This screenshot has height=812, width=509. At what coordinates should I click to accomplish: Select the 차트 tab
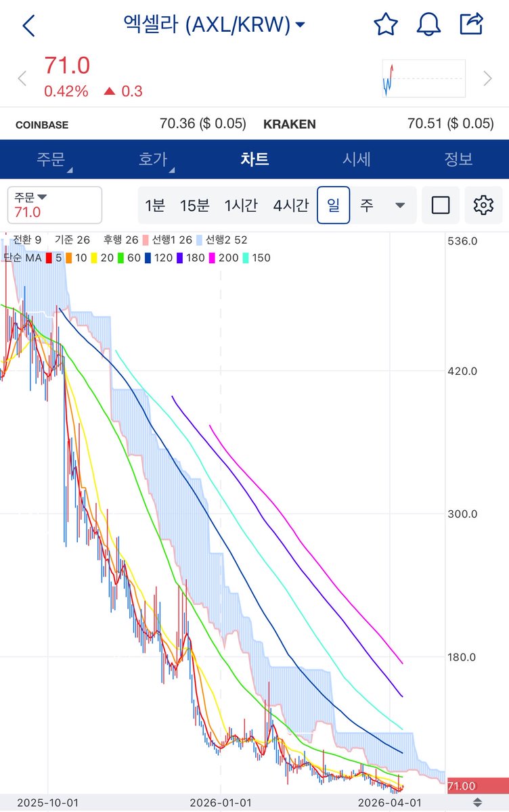255,160
